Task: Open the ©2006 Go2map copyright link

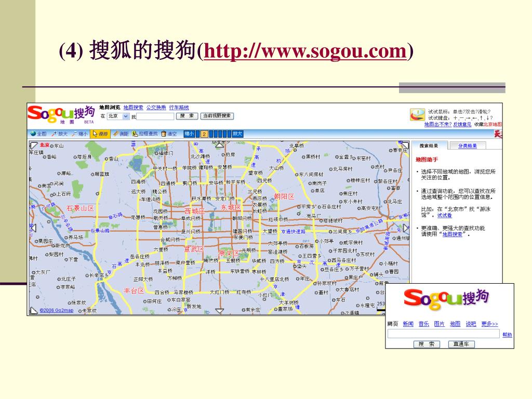Action: 56,310
